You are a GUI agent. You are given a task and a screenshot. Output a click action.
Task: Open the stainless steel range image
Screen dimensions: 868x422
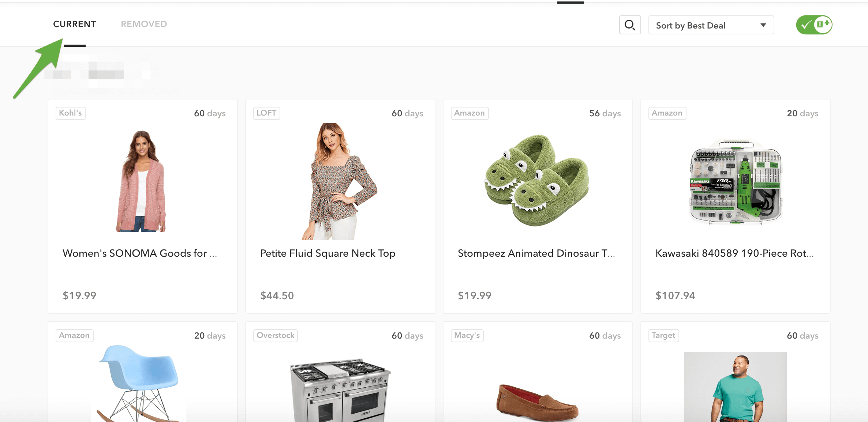340,389
